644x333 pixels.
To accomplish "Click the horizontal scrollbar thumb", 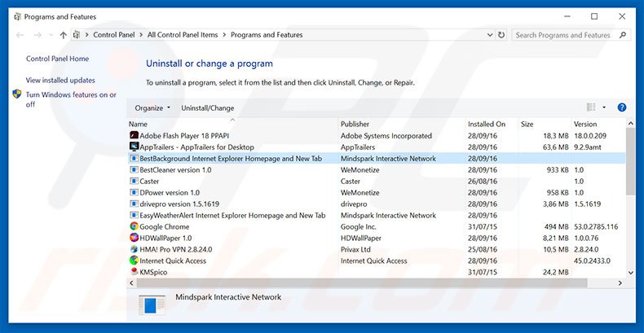I will pos(362,283).
